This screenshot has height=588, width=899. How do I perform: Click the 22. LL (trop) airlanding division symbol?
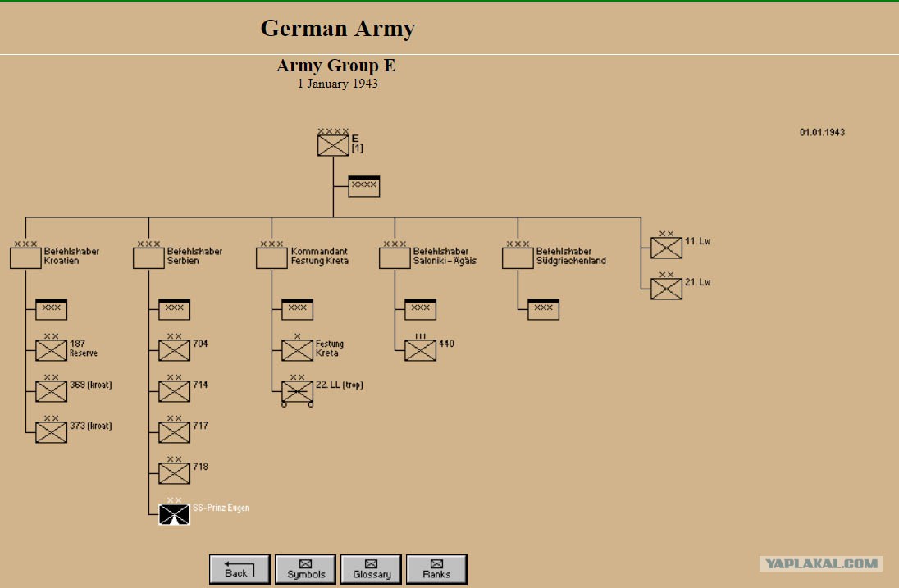[298, 393]
